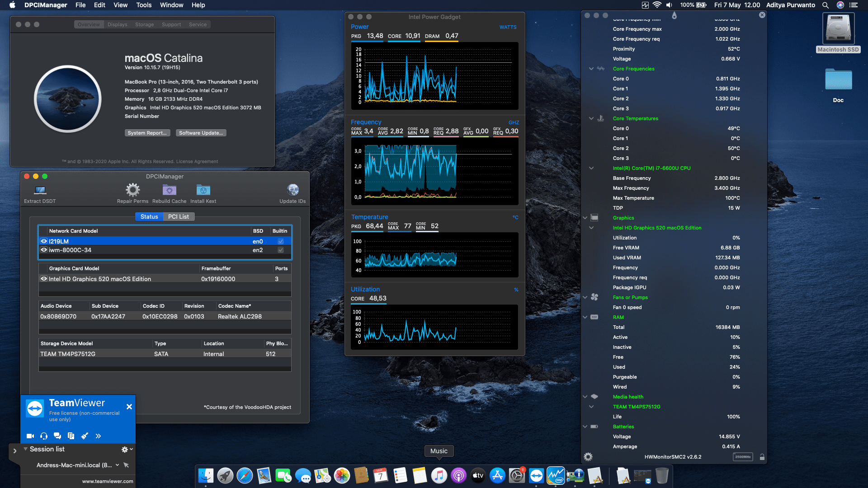
Task: Open System Preferences in the Dock
Action: coord(517,475)
